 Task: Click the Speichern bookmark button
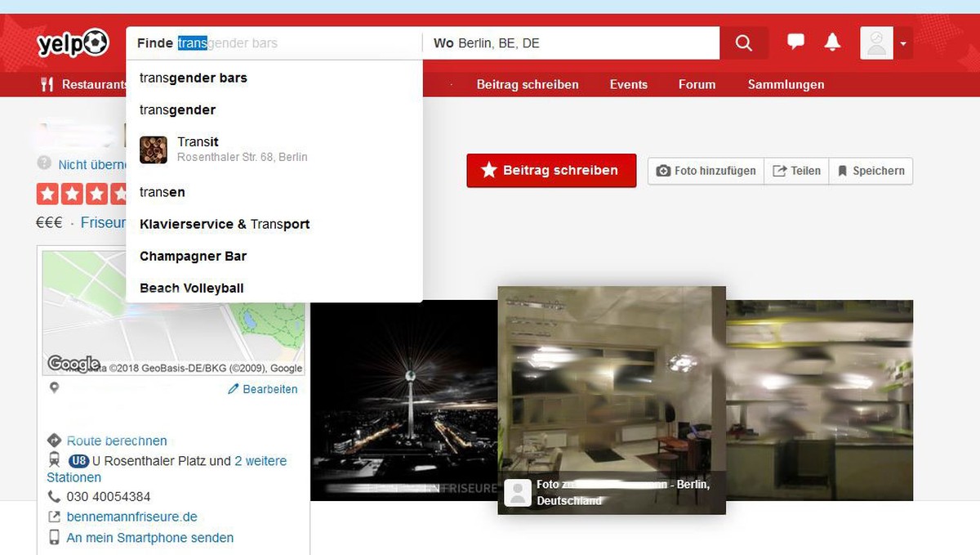[x=871, y=171]
